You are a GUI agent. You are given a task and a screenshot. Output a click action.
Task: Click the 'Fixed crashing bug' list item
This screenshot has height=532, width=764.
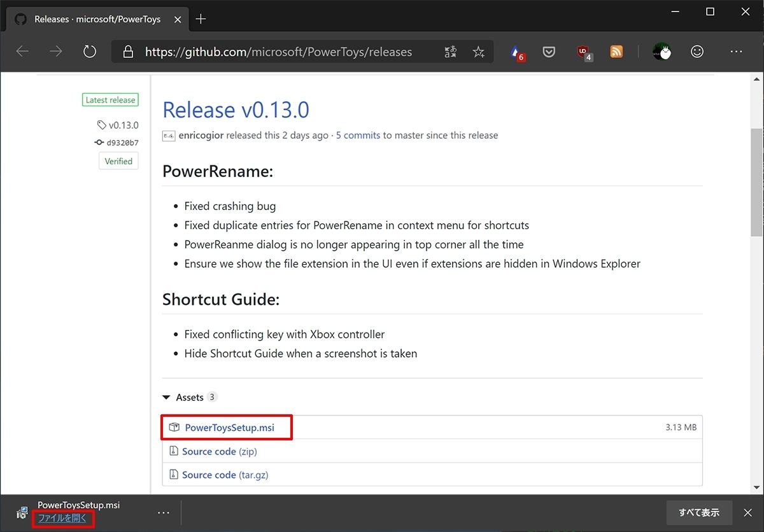tap(230, 206)
